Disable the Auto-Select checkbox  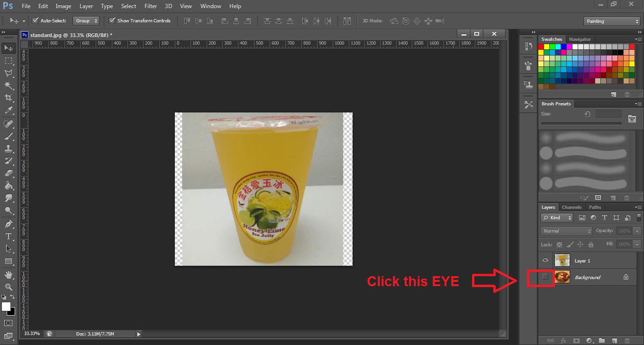click(35, 21)
